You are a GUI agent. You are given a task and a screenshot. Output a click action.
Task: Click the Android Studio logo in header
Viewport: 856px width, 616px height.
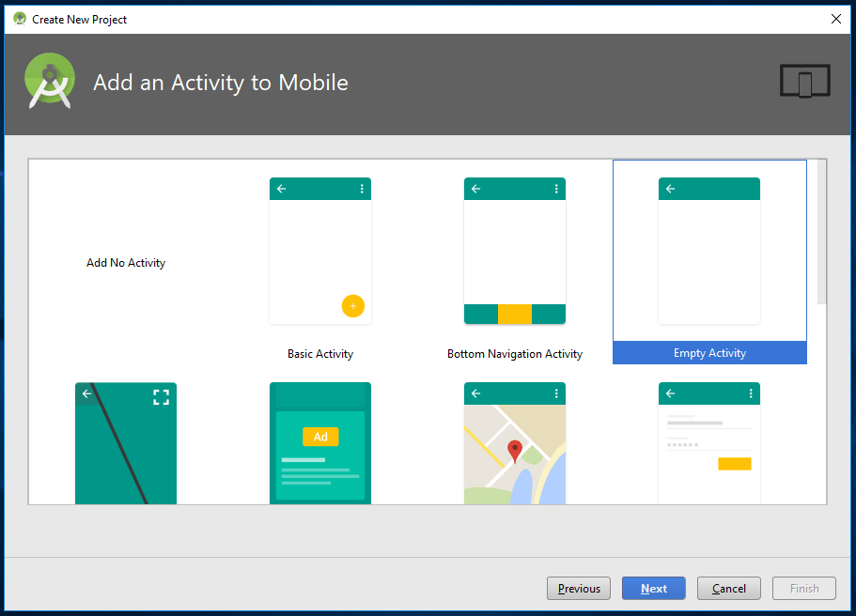coord(49,82)
